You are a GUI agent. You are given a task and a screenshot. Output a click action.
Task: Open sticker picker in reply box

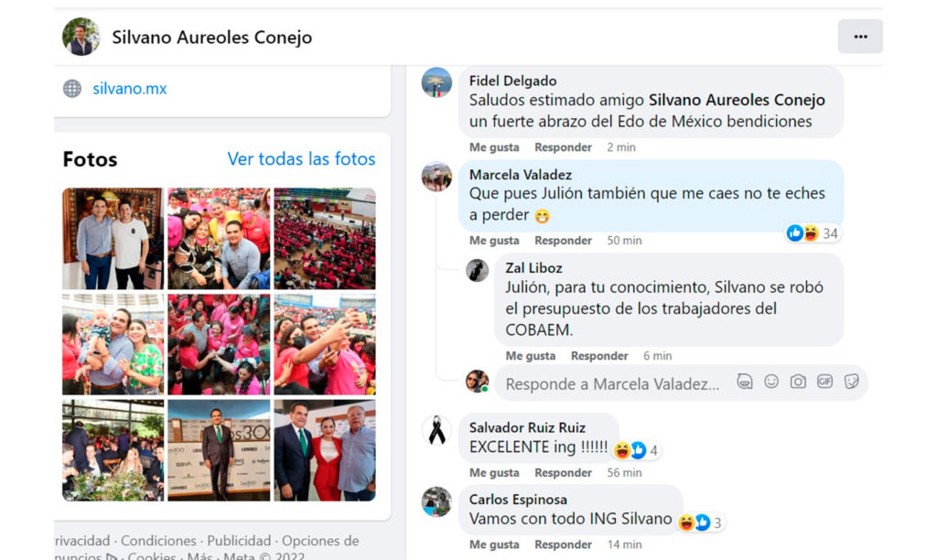(x=852, y=382)
